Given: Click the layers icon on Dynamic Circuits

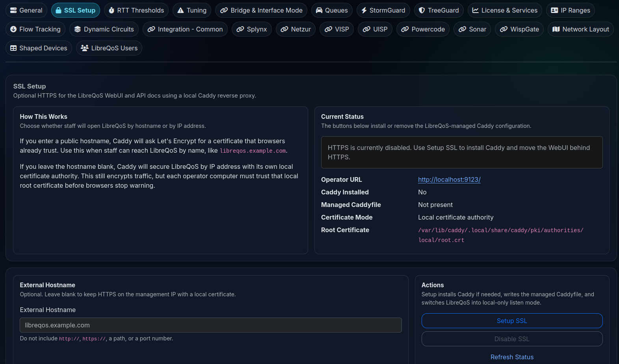Looking at the screenshot, I should 78,29.
